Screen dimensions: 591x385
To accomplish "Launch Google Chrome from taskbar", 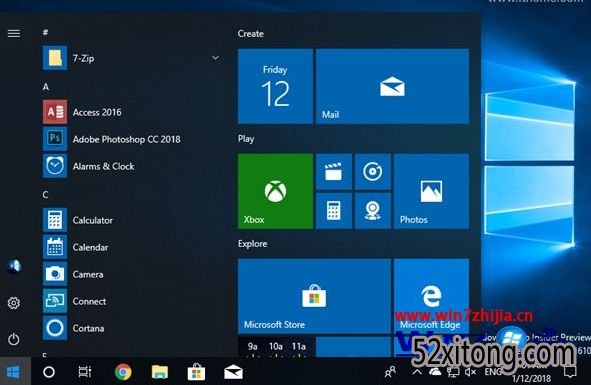I will [123, 372].
